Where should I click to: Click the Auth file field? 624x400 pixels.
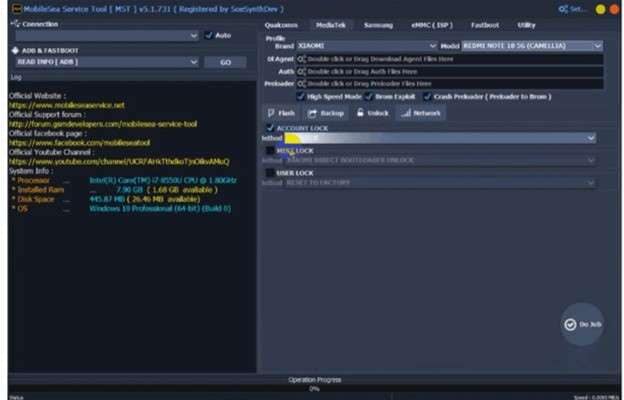coord(449,72)
